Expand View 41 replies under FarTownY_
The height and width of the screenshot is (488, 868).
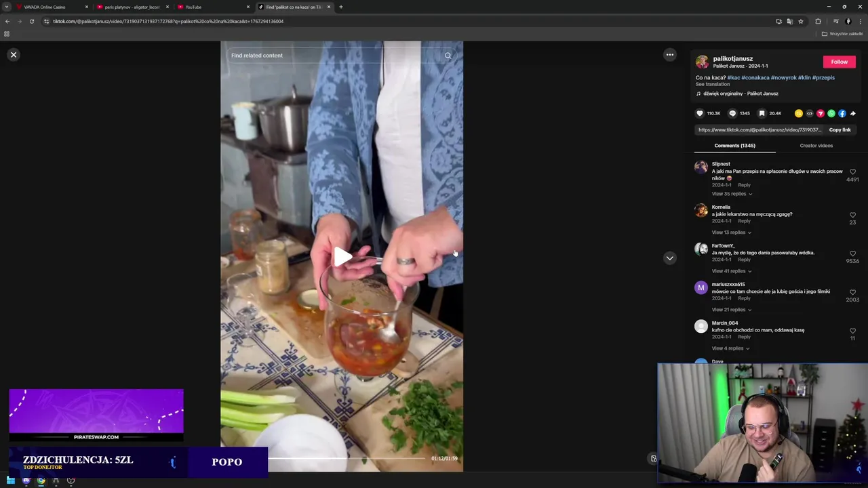pyautogui.click(x=731, y=271)
